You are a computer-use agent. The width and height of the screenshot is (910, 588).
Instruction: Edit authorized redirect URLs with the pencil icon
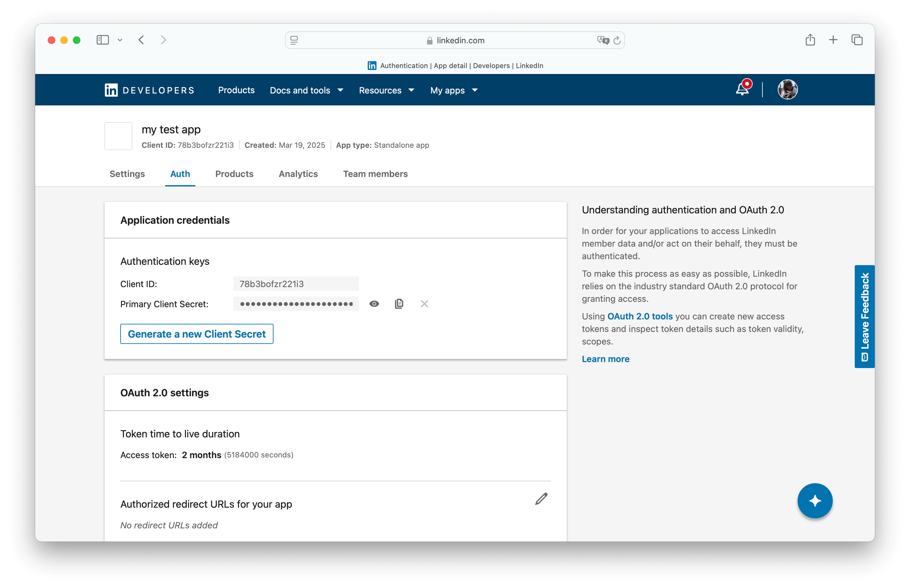click(541, 499)
